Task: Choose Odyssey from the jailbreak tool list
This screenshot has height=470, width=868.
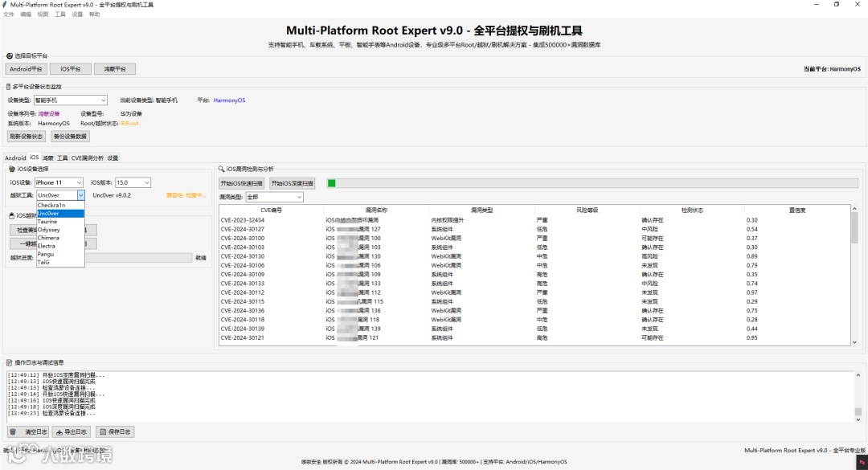Action: (60, 230)
